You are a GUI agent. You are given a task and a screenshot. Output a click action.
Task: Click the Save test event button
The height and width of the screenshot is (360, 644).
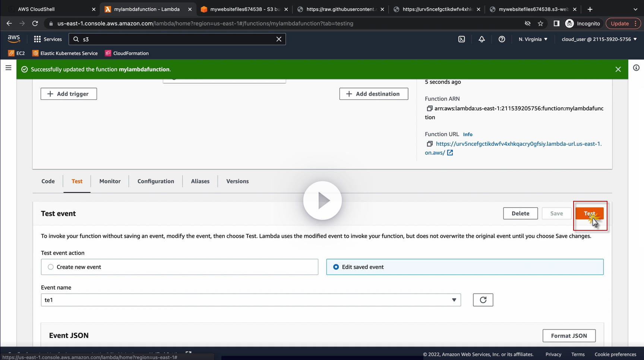pyautogui.click(x=556, y=214)
